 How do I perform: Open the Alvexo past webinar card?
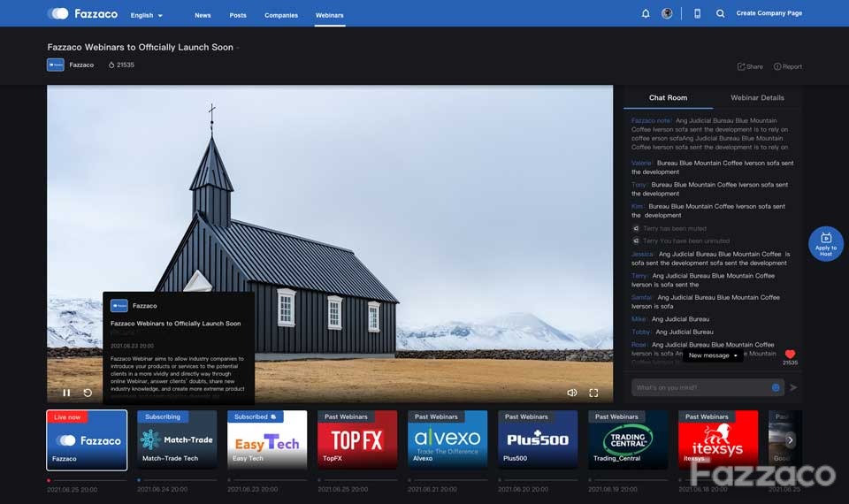coord(447,440)
